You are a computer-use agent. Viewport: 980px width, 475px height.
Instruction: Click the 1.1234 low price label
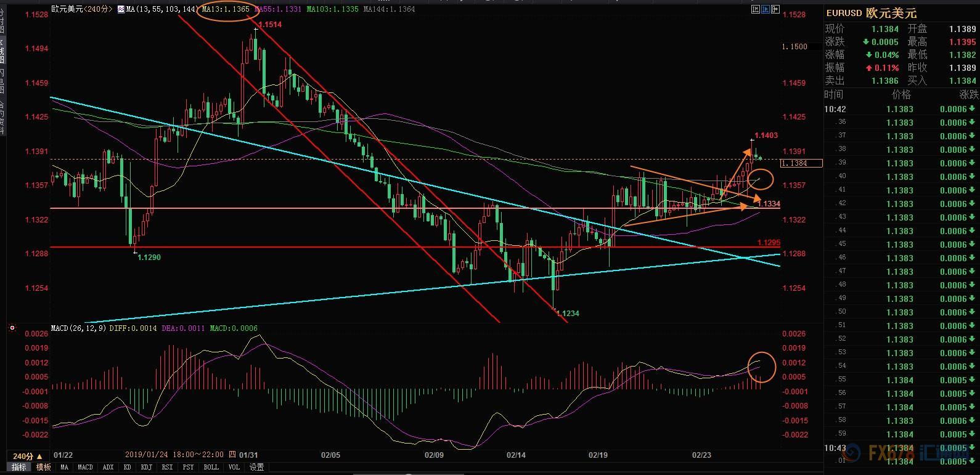click(x=568, y=314)
